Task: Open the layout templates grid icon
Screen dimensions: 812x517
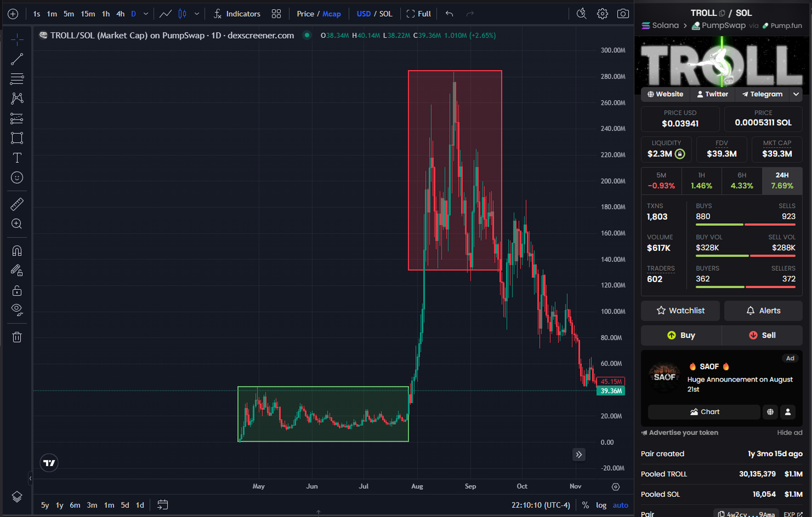Action: click(x=276, y=13)
